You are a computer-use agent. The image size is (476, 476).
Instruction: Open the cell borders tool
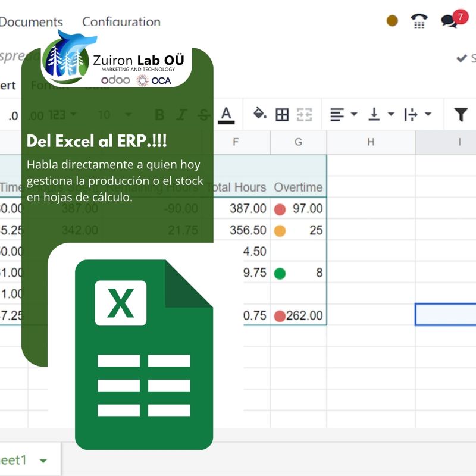(282, 115)
